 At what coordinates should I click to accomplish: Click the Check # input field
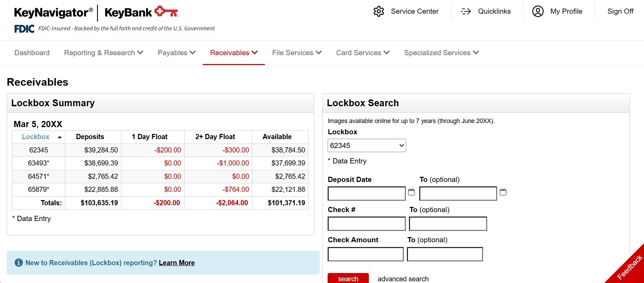point(366,224)
